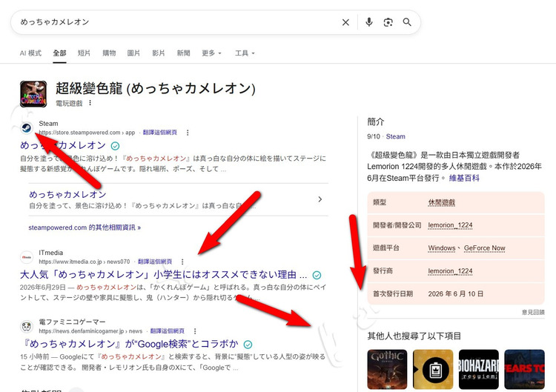Open the three-dot options for the Steam result

[188, 133]
